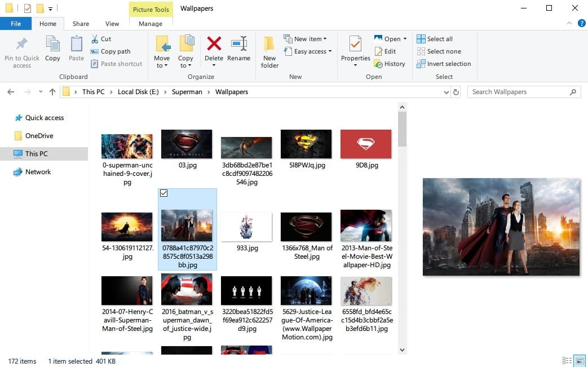Switch to large icons view in status bar
588x367 pixels.
click(x=579, y=361)
